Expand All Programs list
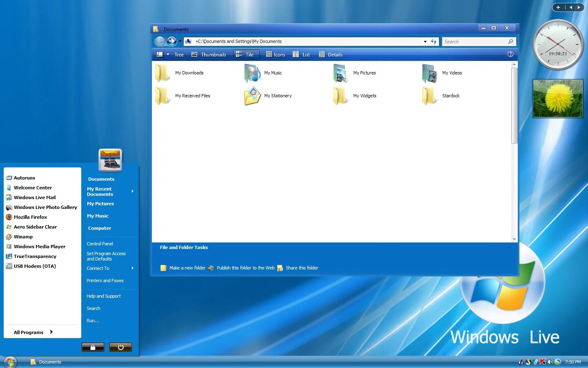 point(33,332)
